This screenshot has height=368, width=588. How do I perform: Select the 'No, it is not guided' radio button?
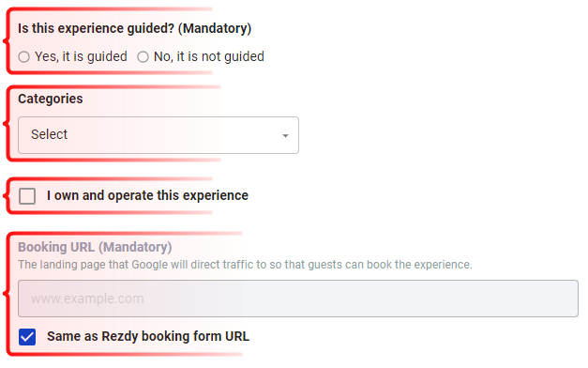point(143,57)
